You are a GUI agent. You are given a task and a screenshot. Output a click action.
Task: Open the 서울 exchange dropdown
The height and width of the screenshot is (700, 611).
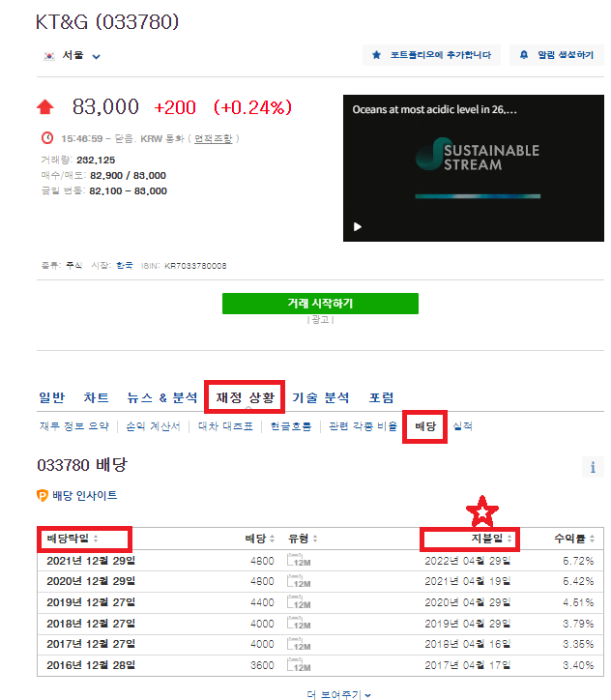click(96, 56)
